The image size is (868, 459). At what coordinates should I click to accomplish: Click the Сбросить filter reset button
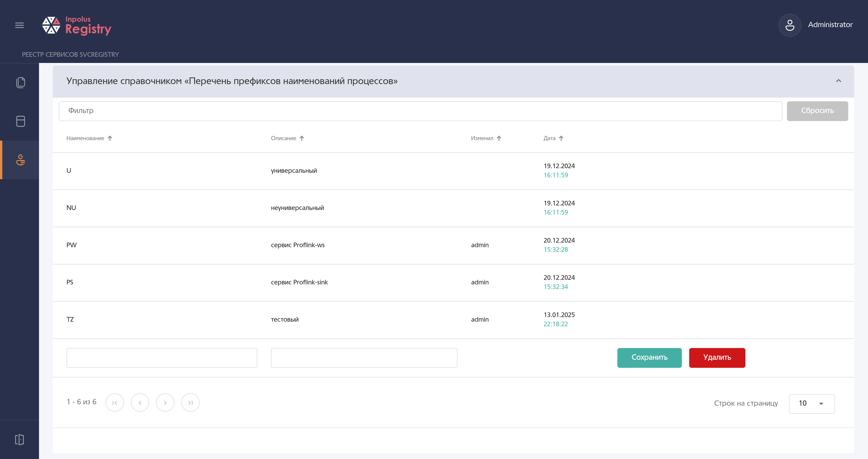(817, 111)
